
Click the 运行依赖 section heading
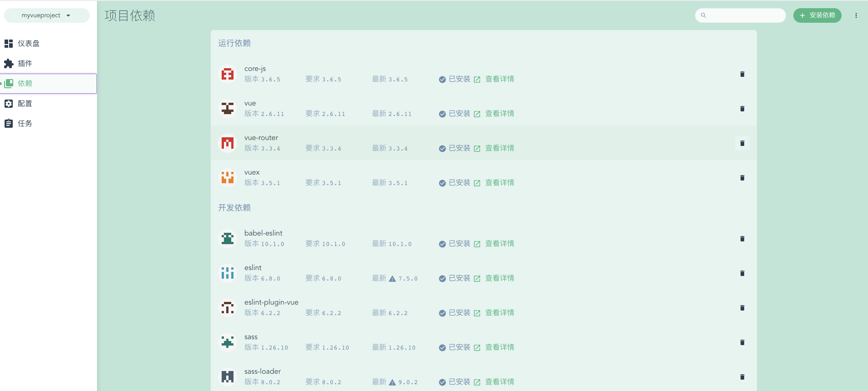pyautogui.click(x=234, y=43)
